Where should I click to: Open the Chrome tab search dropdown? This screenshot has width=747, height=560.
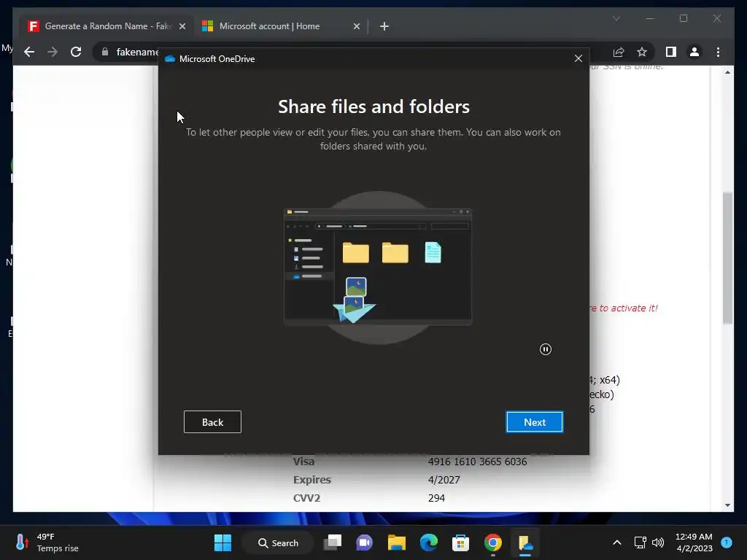pyautogui.click(x=616, y=18)
